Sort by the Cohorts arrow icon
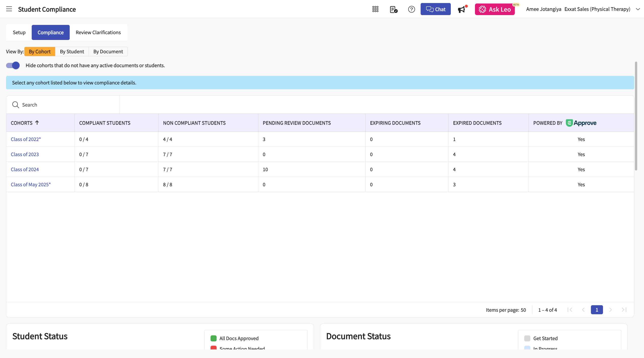The image size is (644, 358). pos(37,123)
